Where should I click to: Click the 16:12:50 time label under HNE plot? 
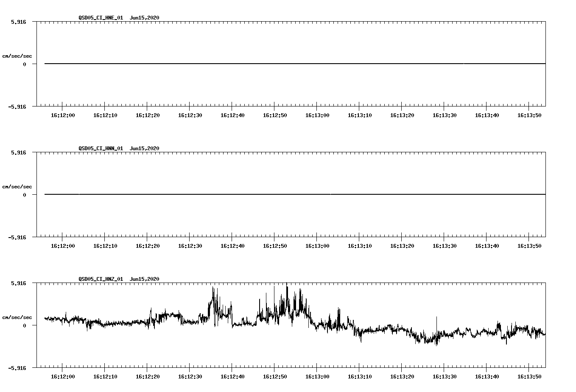pyautogui.click(x=275, y=115)
